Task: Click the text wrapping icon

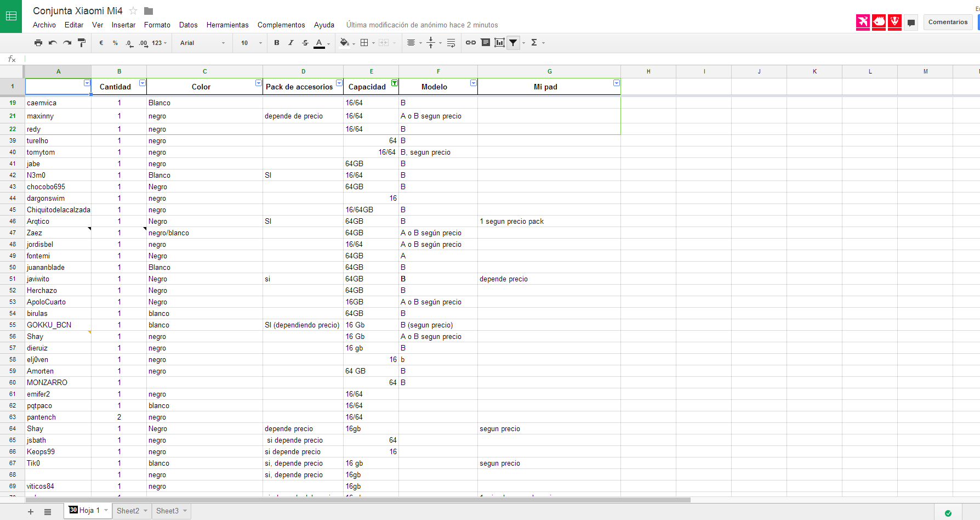Action: click(451, 43)
